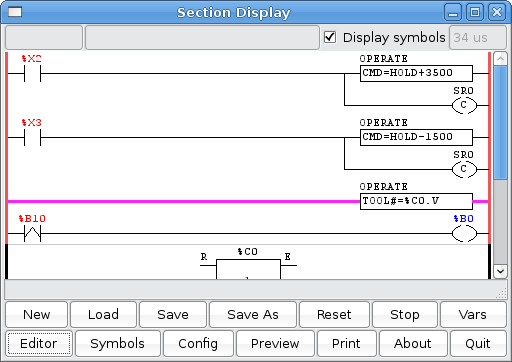Click the long section comment field
This screenshot has width=512, height=362.
tap(202, 37)
